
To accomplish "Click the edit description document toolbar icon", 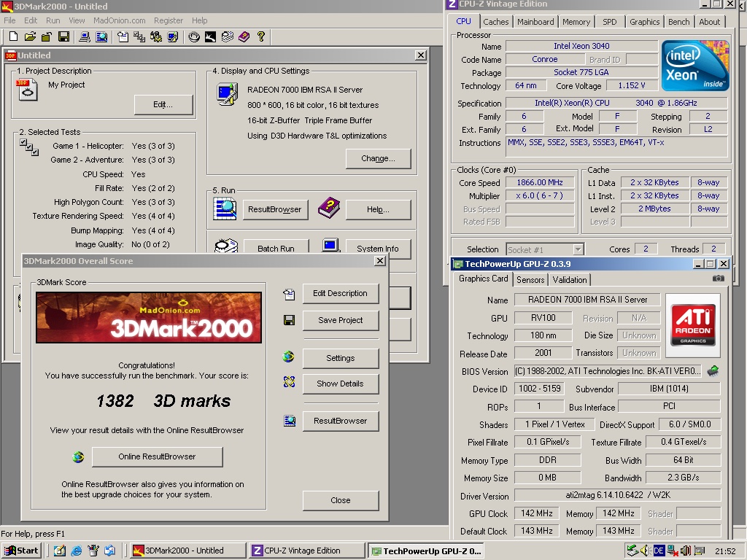I will 123,36.
